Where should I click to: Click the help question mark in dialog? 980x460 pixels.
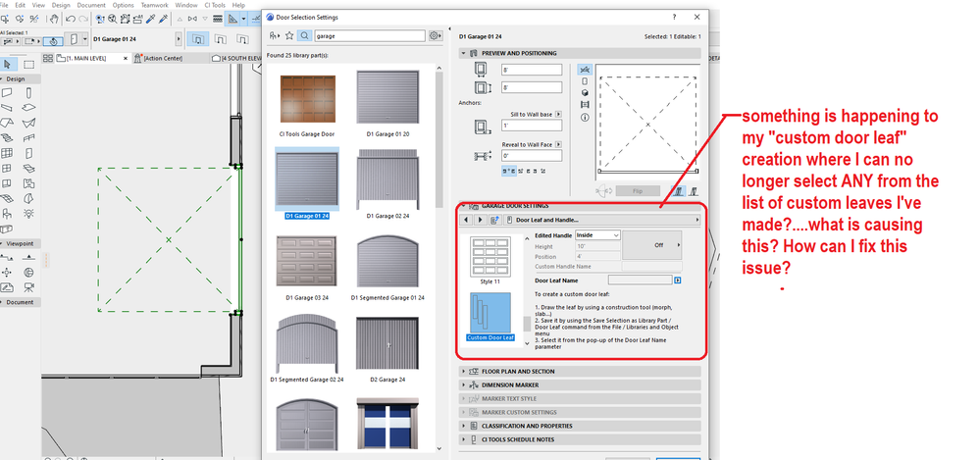[674, 17]
